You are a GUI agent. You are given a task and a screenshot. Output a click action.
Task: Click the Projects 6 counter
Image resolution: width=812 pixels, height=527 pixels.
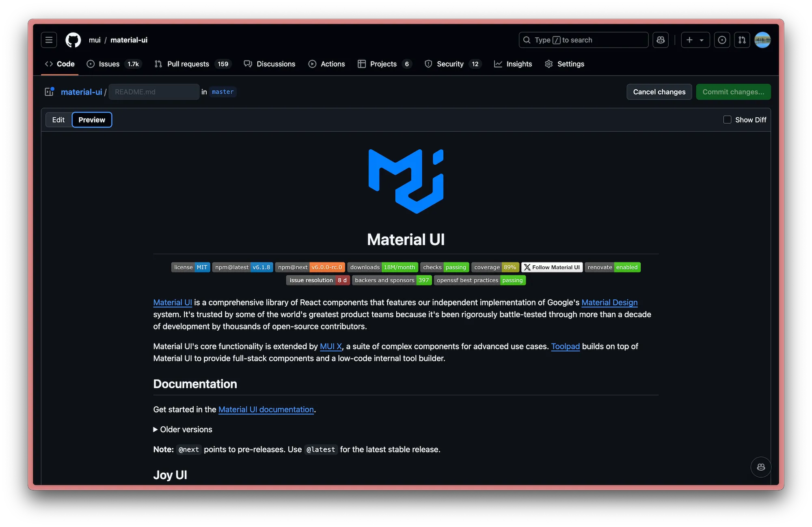tap(407, 64)
